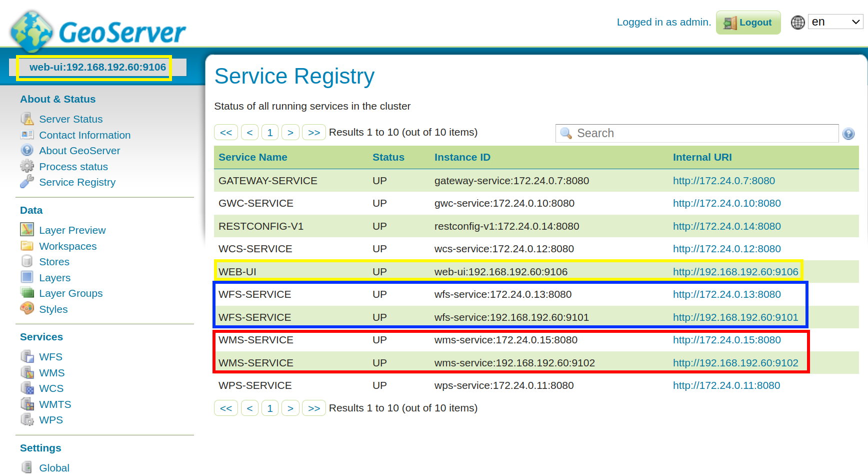The height and width of the screenshot is (474, 868).
Task: Click the language globe icon
Action: [x=797, y=23]
